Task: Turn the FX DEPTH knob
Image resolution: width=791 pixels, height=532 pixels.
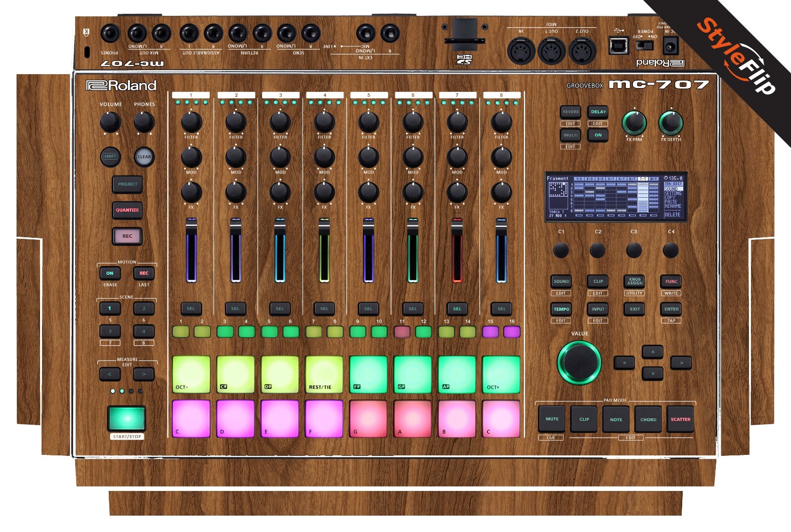Action: click(671, 123)
